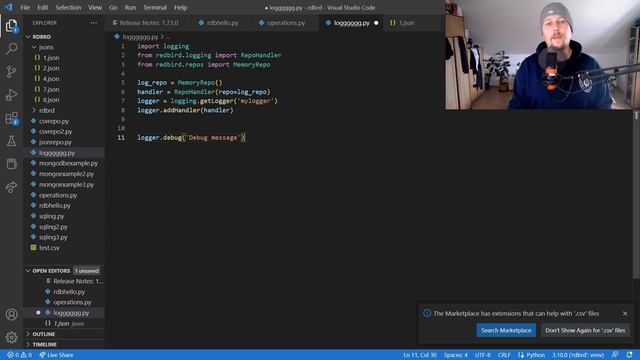Open the Testing flask icon
The height and width of the screenshot is (360, 640).
[11, 141]
